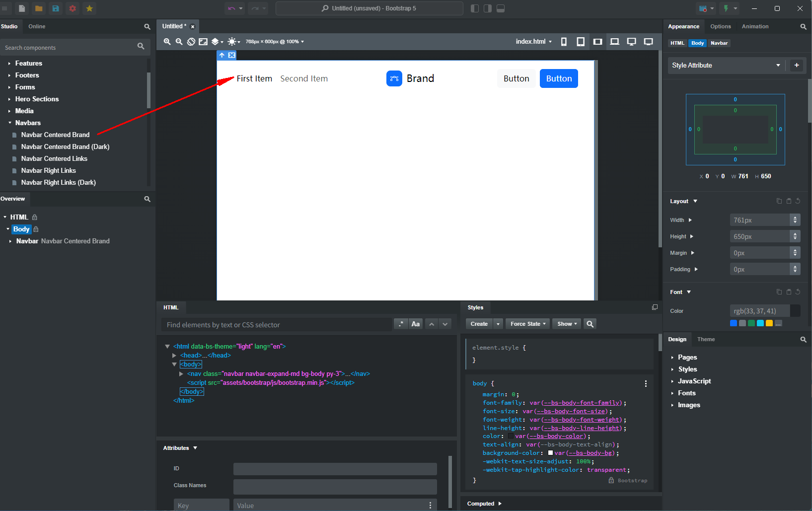Open the light/dark theme sun icon
This screenshot has height=511, width=812.
[233, 42]
